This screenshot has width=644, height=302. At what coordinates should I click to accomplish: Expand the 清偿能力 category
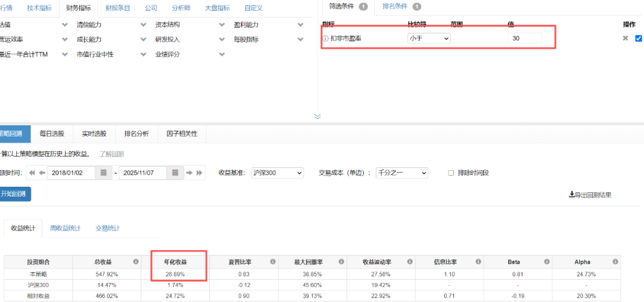[x=143, y=25]
